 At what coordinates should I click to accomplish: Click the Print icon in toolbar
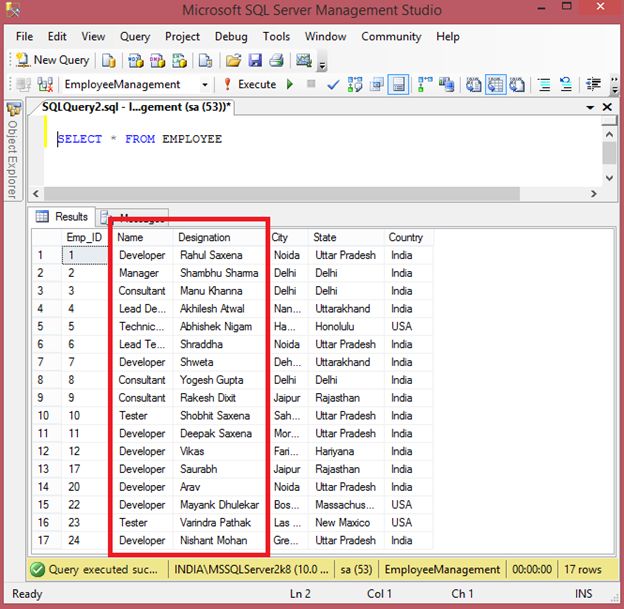(276, 61)
